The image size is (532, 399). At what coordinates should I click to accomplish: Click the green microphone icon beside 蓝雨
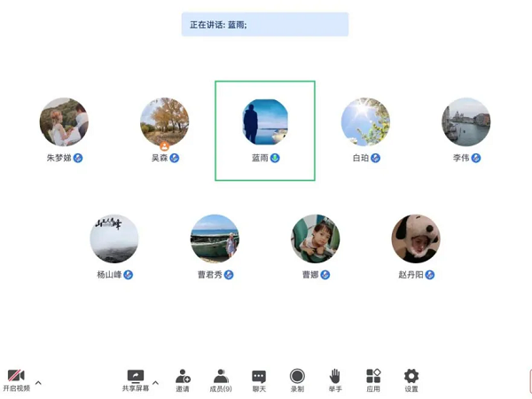(x=275, y=158)
